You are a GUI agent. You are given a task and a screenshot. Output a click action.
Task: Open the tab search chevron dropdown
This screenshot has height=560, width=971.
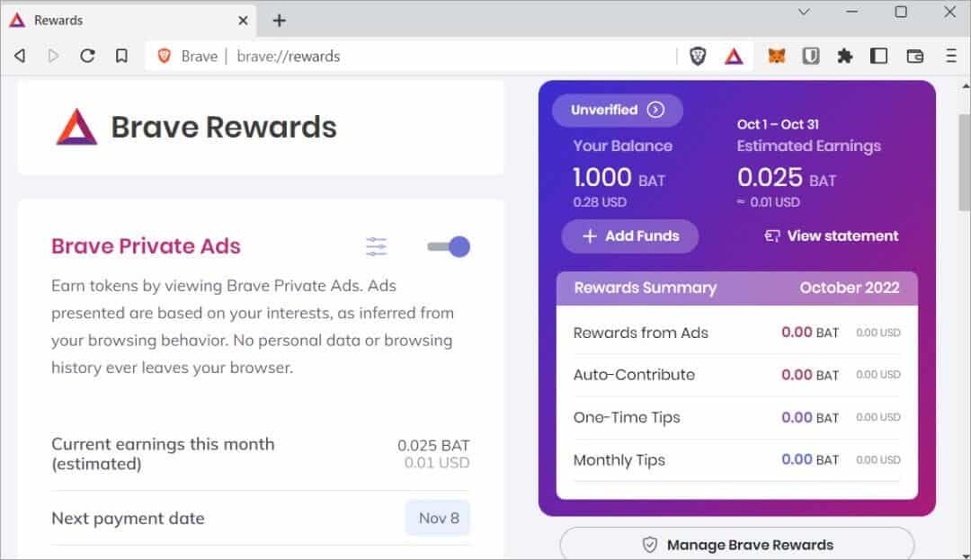[804, 12]
